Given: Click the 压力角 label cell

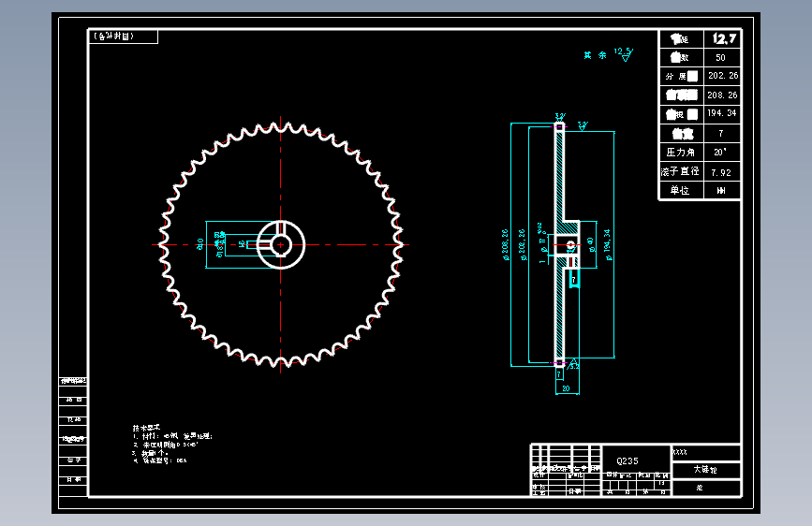Looking at the screenshot, I should [680, 153].
